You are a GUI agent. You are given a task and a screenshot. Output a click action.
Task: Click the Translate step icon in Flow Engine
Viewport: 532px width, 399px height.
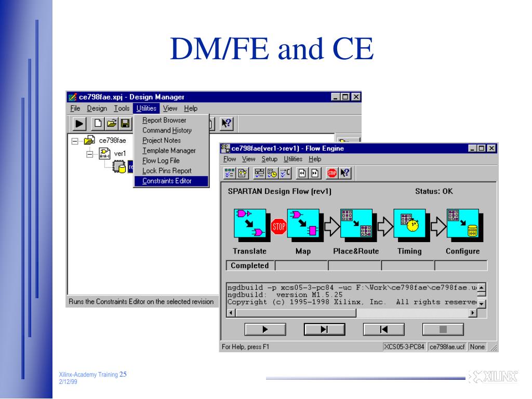(250, 223)
